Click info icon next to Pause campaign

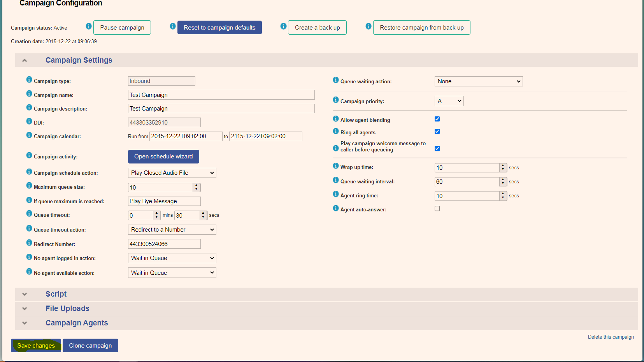[x=89, y=26]
